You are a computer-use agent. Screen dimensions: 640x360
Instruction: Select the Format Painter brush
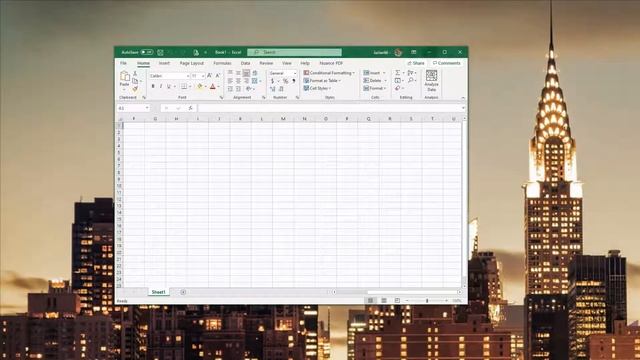point(135,89)
